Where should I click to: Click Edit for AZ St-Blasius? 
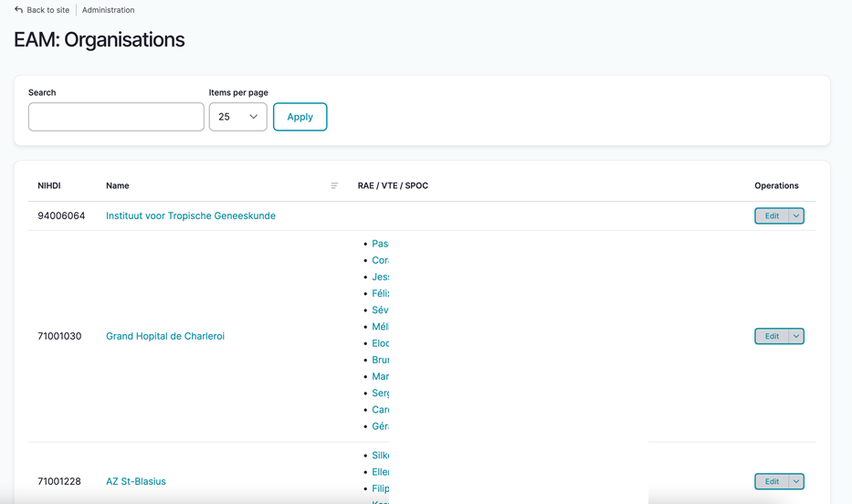pos(772,482)
